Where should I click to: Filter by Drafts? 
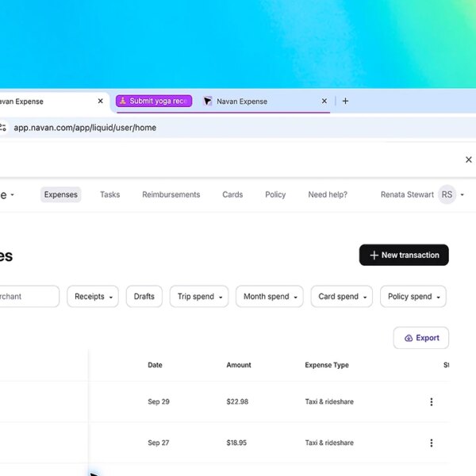point(144,296)
